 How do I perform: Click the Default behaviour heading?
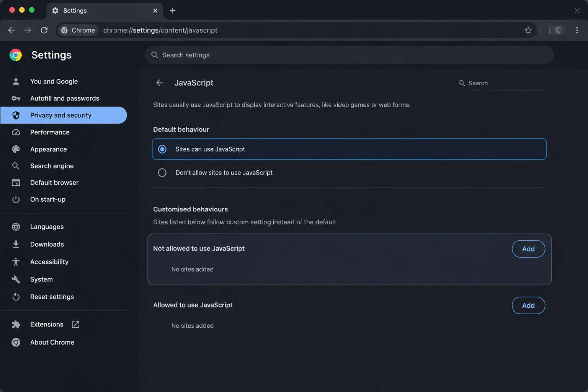(x=181, y=129)
